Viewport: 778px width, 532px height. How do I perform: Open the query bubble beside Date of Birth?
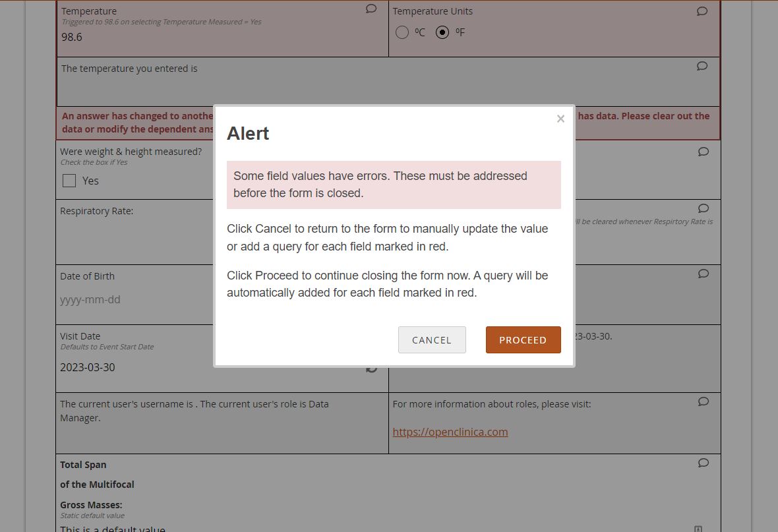(703, 274)
